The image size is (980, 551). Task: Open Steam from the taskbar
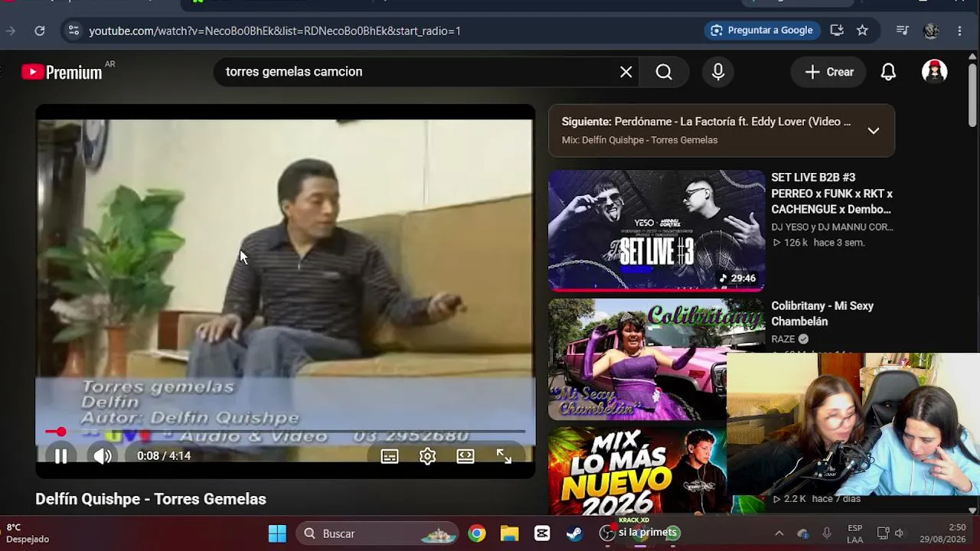pos(574,533)
